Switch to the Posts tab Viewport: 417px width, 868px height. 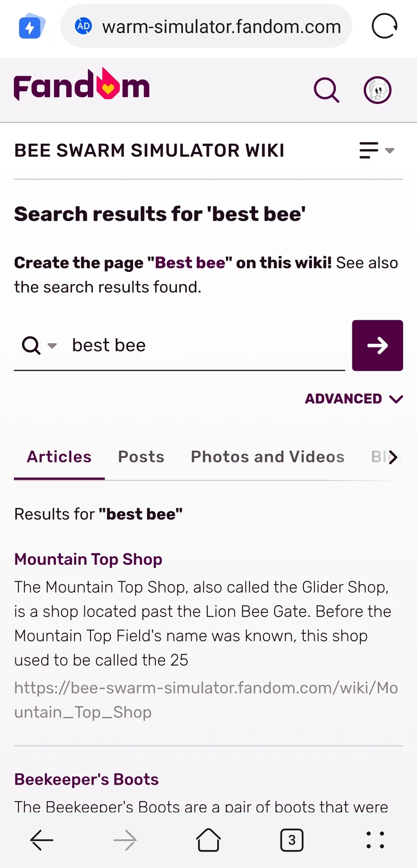point(141,457)
